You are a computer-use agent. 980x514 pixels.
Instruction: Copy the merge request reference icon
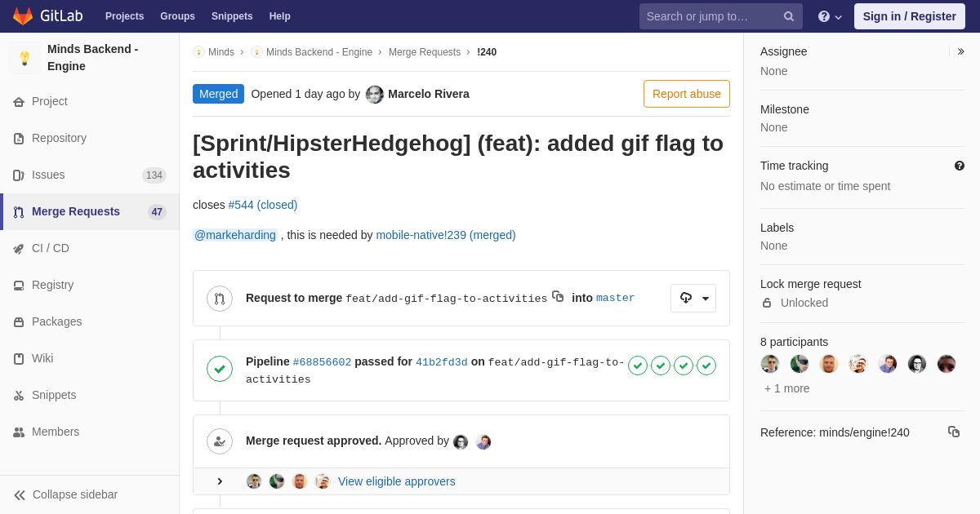pos(954,432)
